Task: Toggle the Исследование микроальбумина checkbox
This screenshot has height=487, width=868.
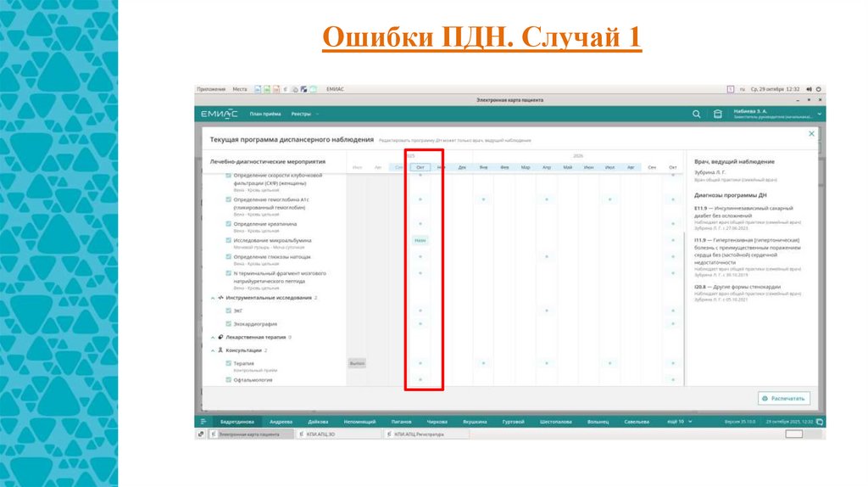Action: [x=229, y=240]
